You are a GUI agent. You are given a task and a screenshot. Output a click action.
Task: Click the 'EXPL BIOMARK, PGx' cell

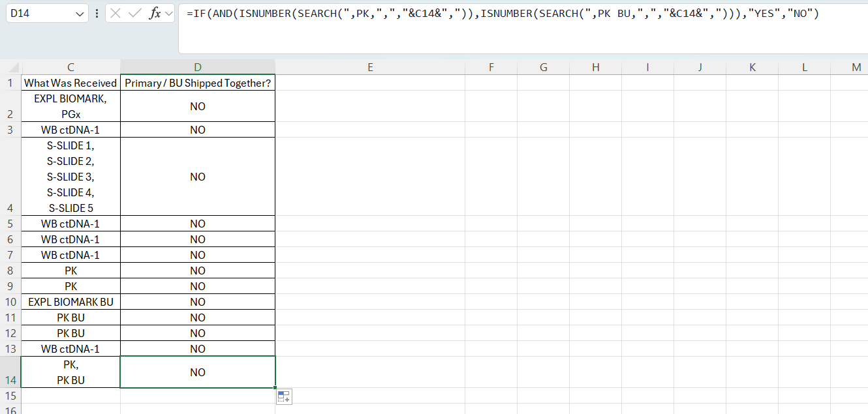tap(70, 106)
